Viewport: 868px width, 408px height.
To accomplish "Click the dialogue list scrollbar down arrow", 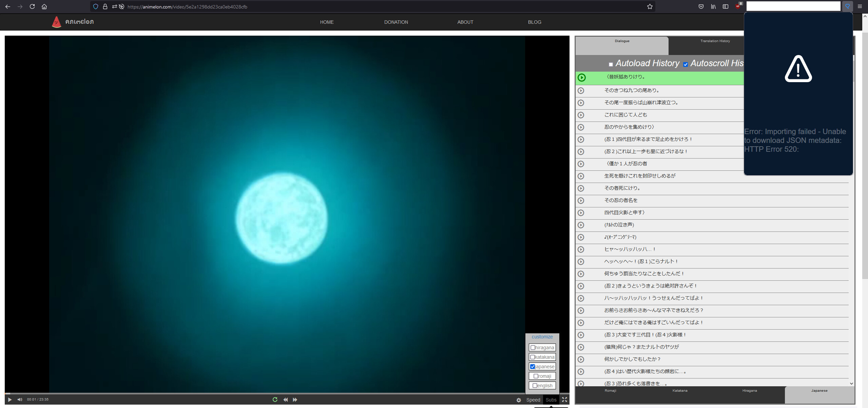I will [x=851, y=384].
